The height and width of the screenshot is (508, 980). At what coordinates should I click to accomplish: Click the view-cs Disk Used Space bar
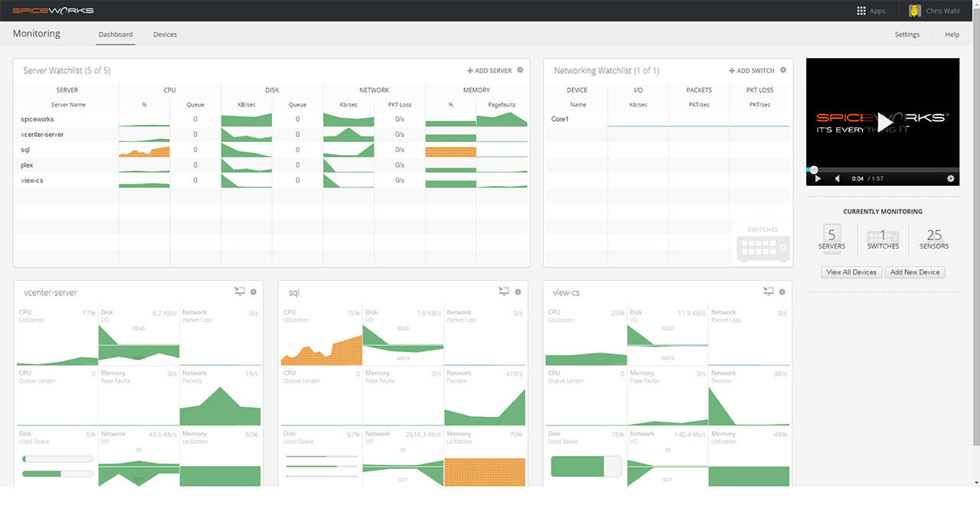click(x=587, y=466)
